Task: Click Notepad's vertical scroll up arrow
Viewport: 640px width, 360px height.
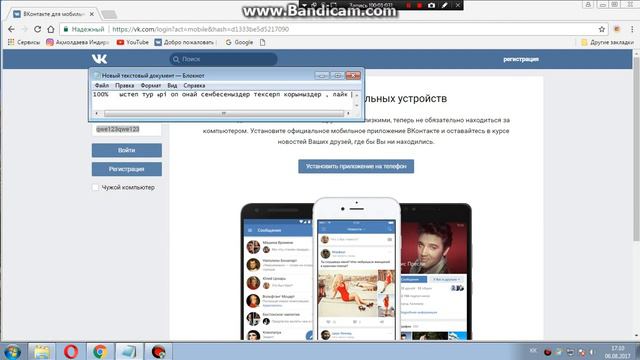Action: [356, 95]
